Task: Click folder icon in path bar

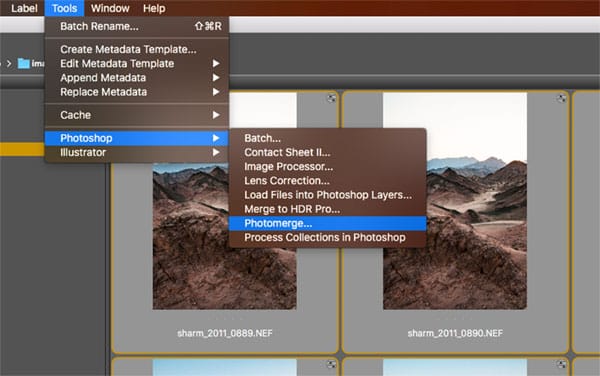Action: pyautogui.click(x=24, y=63)
